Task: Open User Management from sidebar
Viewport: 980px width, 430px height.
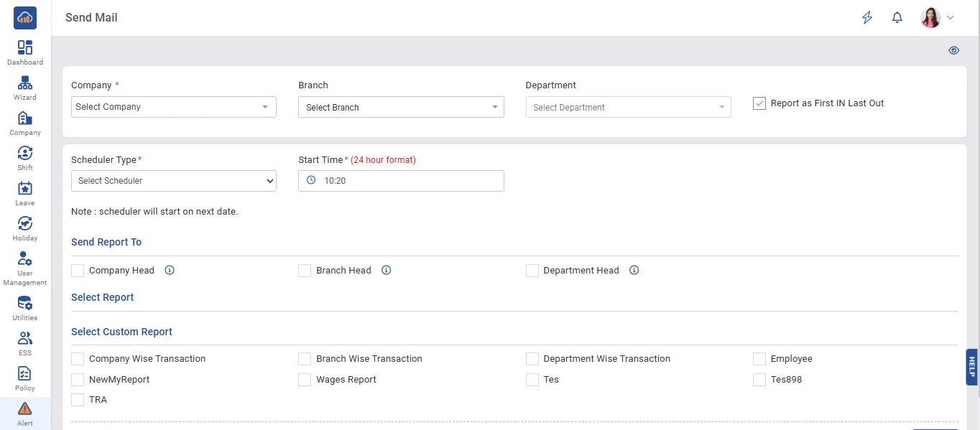Action: (x=25, y=259)
